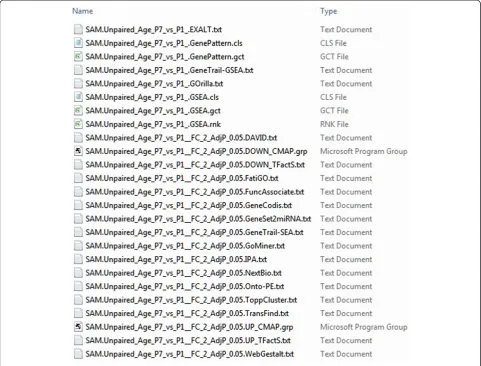481x366 pixels.
Task: Select the program group icon for DOWN_CMAP.grp
Action: pos(78,151)
